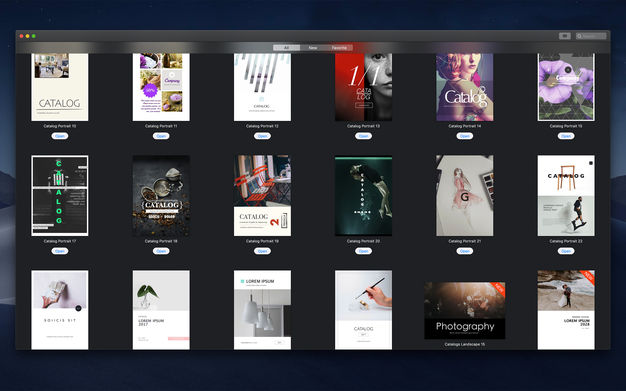Open the Catalog Portrait 10 template
The image size is (626, 391).
tap(60, 136)
